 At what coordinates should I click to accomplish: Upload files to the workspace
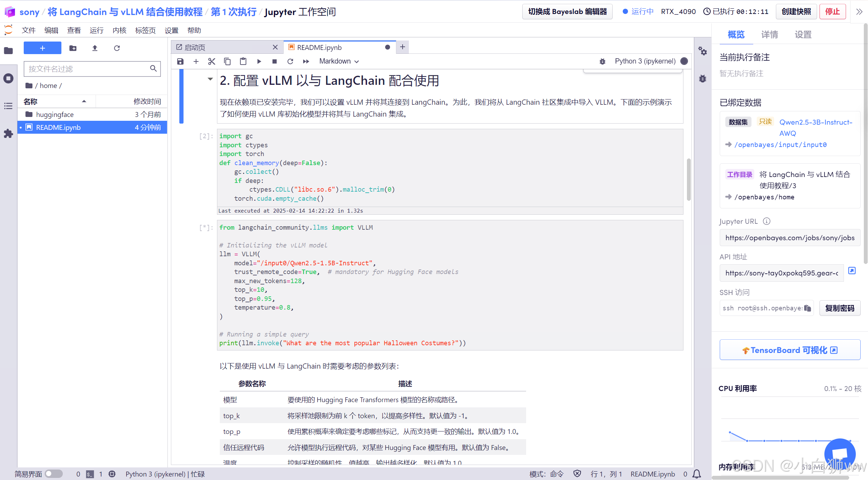[x=94, y=48]
